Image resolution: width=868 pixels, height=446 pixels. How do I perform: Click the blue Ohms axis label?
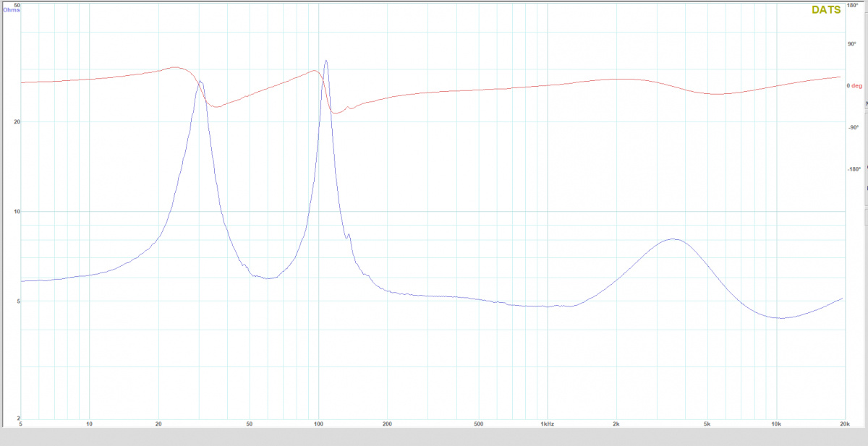11,9
